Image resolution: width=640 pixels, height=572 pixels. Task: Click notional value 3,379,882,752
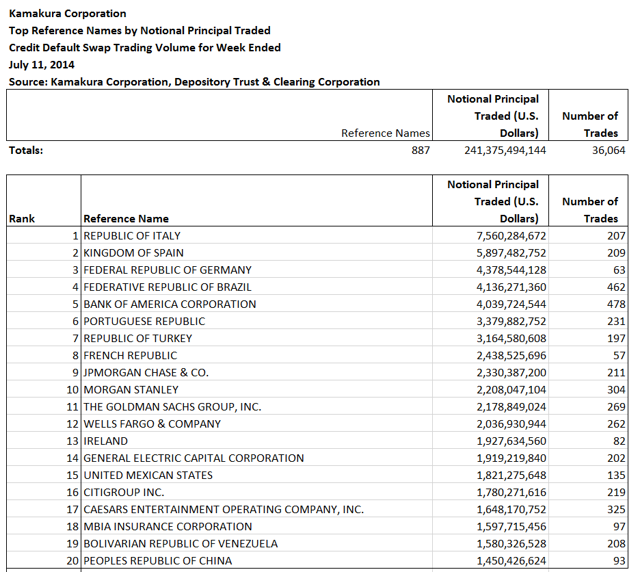point(511,322)
